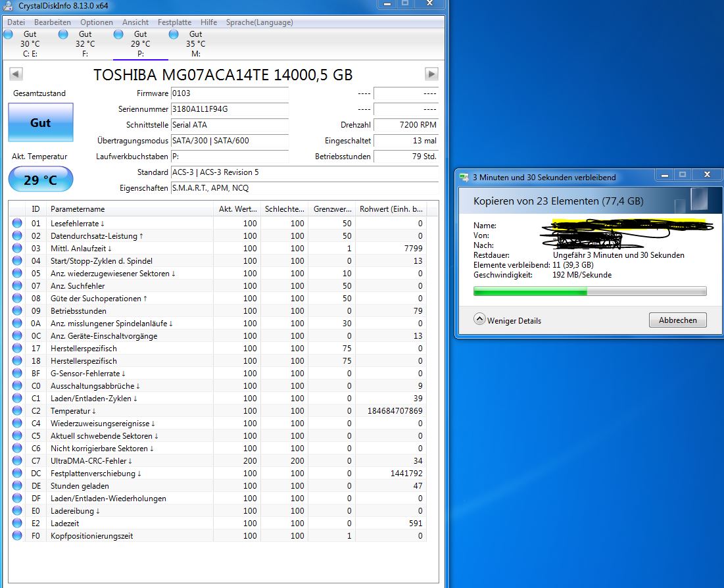Click status icon for Güte der Suchoperationen row
Image resolution: width=724 pixels, height=588 pixels.
pyautogui.click(x=17, y=298)
